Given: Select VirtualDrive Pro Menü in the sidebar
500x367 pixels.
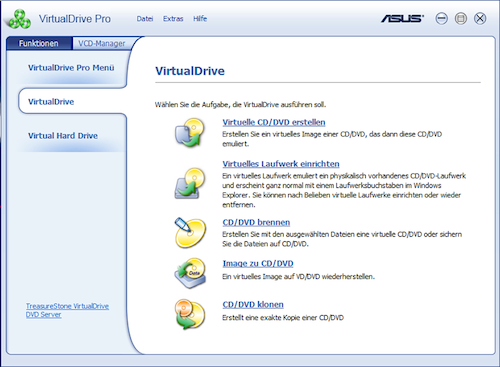Looking at the screenshot, I should pyautogui.click(x=71, y=68).
